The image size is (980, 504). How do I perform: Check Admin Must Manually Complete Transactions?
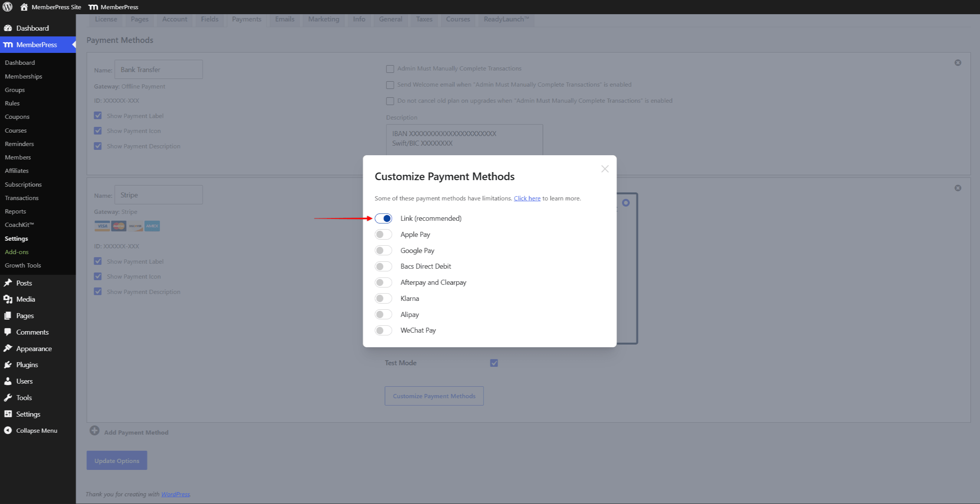point(390,69)
